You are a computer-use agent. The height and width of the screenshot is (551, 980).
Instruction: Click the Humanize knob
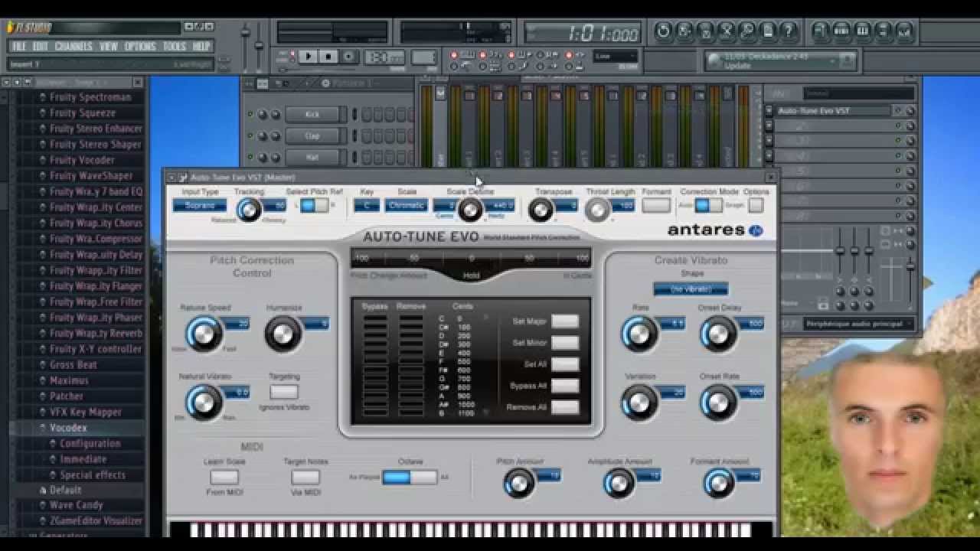[283, 334]
